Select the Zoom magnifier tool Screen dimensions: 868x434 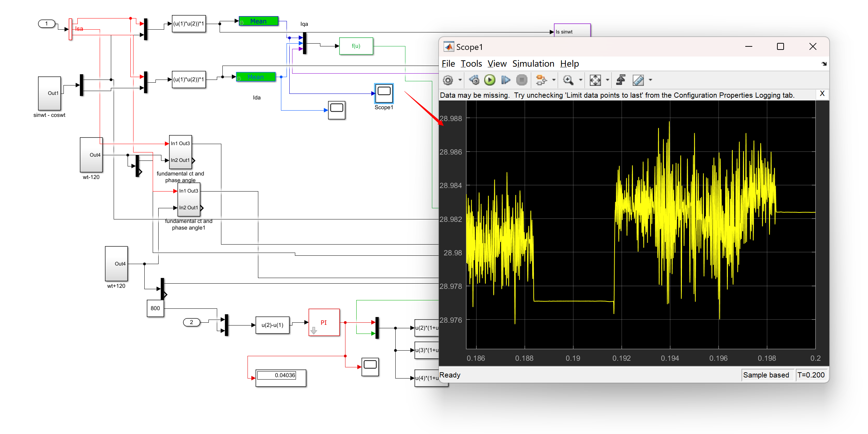click(568, 80)
